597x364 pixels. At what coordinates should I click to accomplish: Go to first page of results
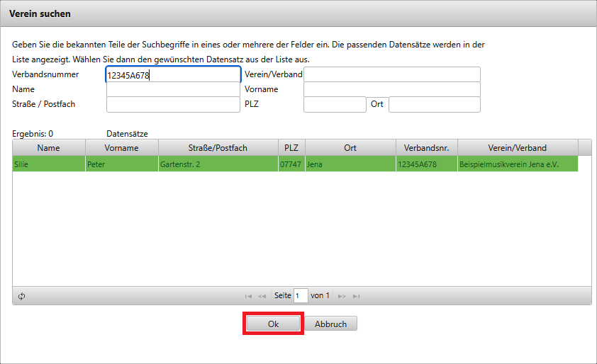[x=248, y=296]
